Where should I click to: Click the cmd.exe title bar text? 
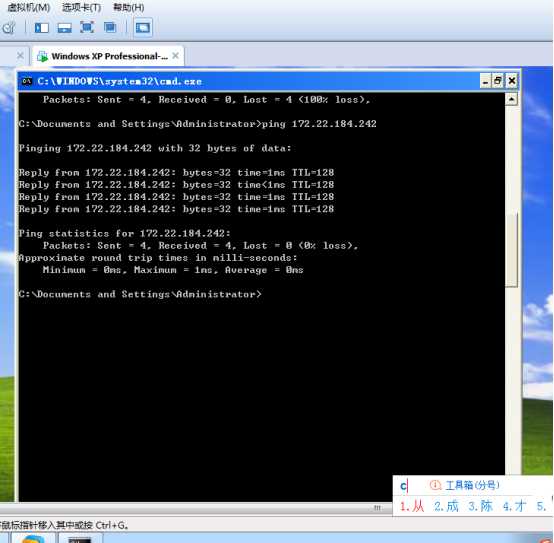click(x=119, y=81)
